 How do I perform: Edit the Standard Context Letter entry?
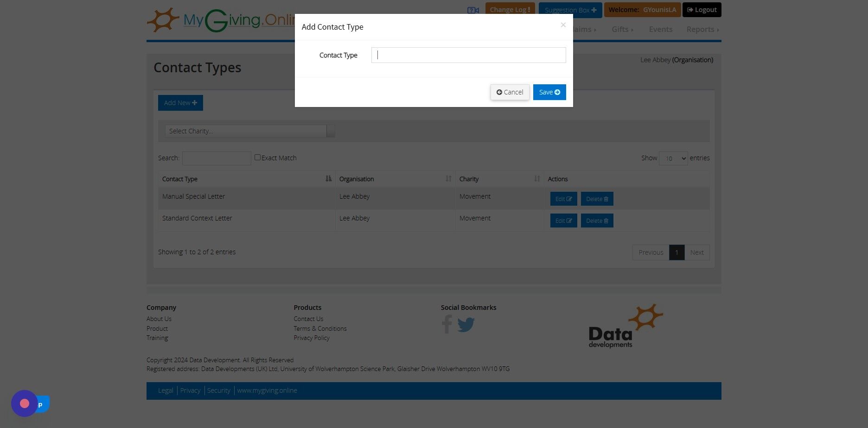pos(563,220)
